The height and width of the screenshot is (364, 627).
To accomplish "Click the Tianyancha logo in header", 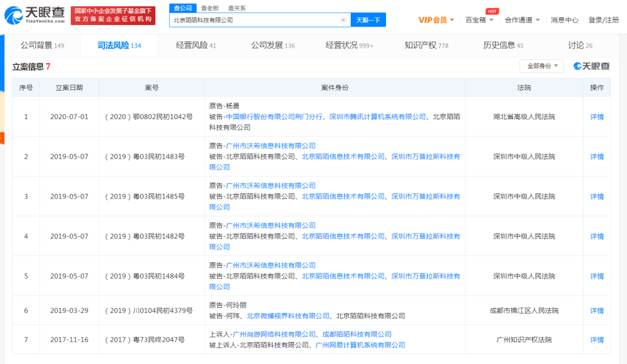I will click(35, 15).
